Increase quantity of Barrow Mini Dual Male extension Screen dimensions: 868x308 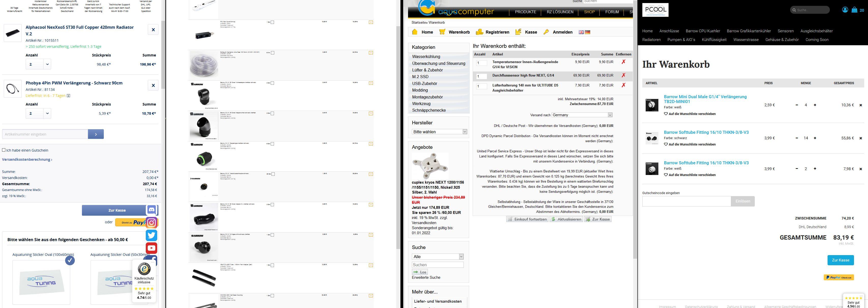click(x=815, y=105)
